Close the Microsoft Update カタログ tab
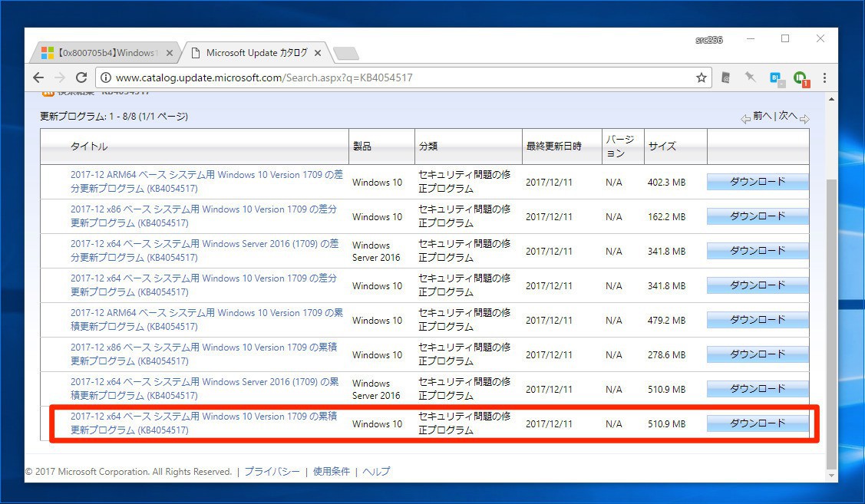Image resolution: width=865 pixels, height=504 pixels. click(318, 53)
